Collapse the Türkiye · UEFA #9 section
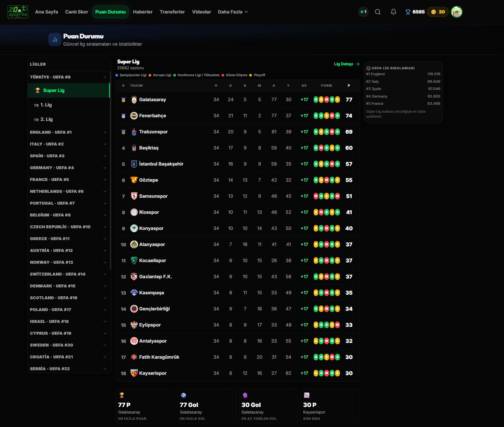The height and width of the screenshot is (427, 504). pos(69,77)
